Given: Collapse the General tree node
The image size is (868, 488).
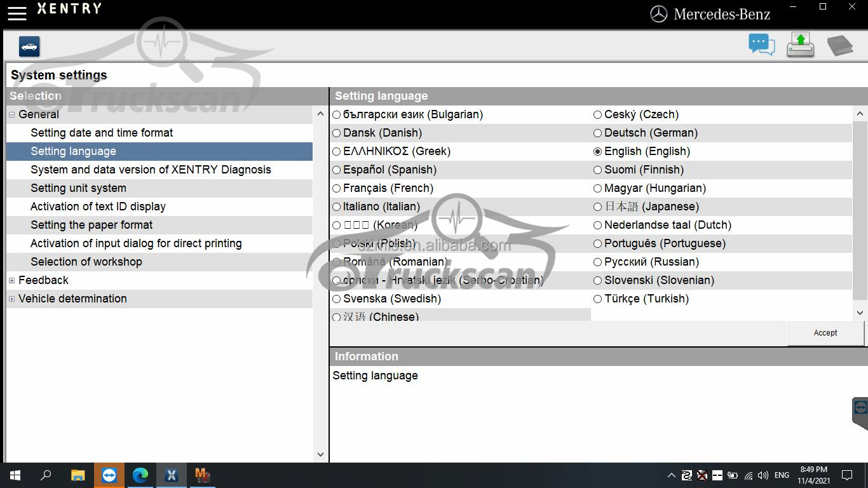Looking at the screenshot, I should coord(11,115).
